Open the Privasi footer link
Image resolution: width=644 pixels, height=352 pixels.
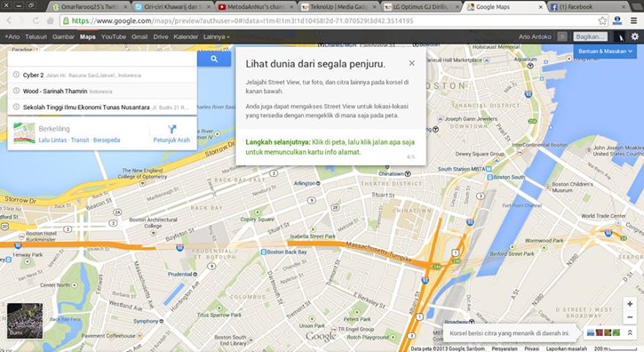[531, 349]
